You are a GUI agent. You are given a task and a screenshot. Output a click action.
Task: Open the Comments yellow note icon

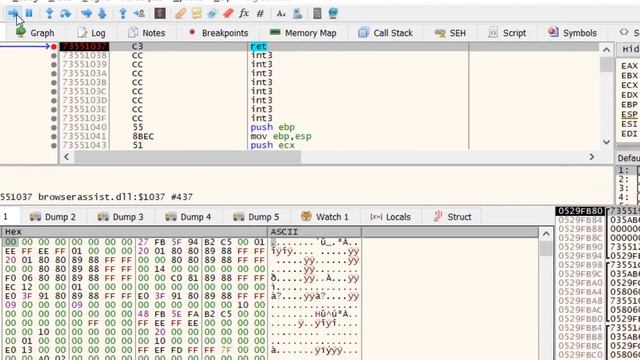196,13
